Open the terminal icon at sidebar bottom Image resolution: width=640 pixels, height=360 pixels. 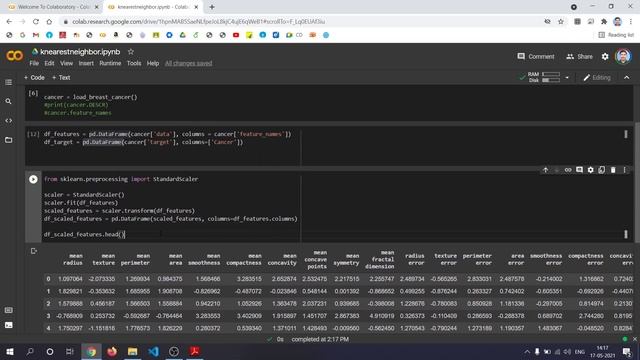click(8, 325)
